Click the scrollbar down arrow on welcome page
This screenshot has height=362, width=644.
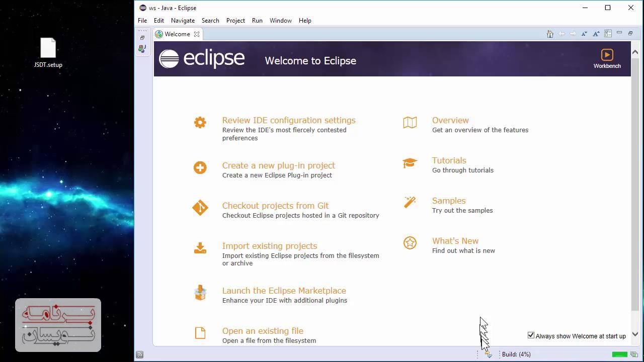[635, 334]
